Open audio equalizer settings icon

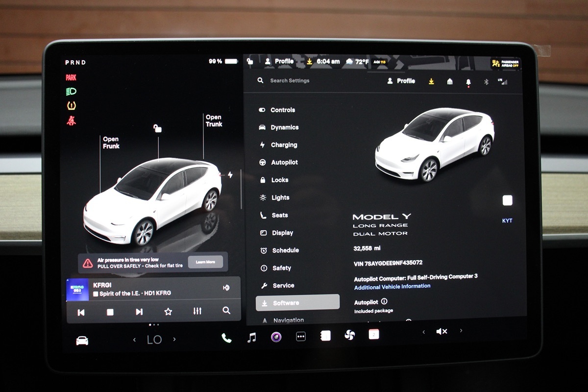(x=197, y=311)
